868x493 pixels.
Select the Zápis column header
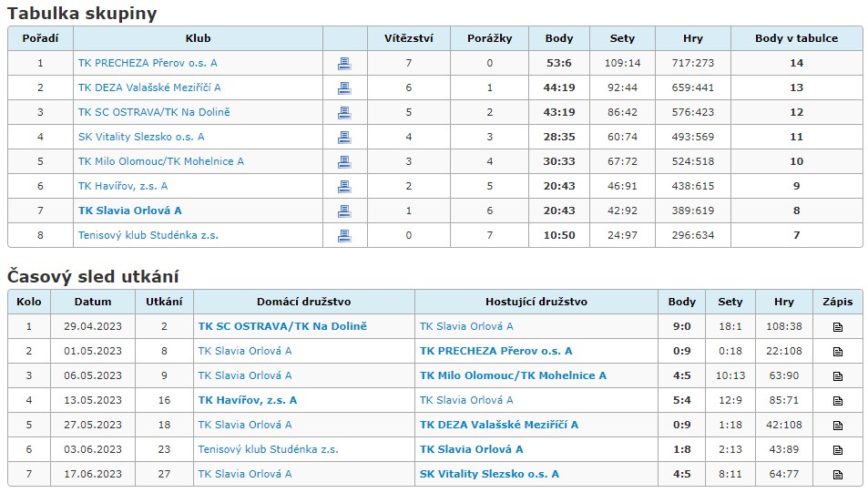(x=838, y=302)
